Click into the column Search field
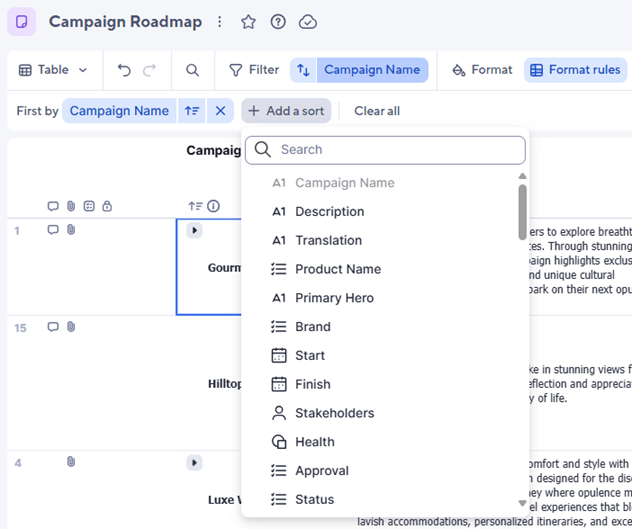The height and width of the screenshot is (529, 632). click(x=385, y=150)
